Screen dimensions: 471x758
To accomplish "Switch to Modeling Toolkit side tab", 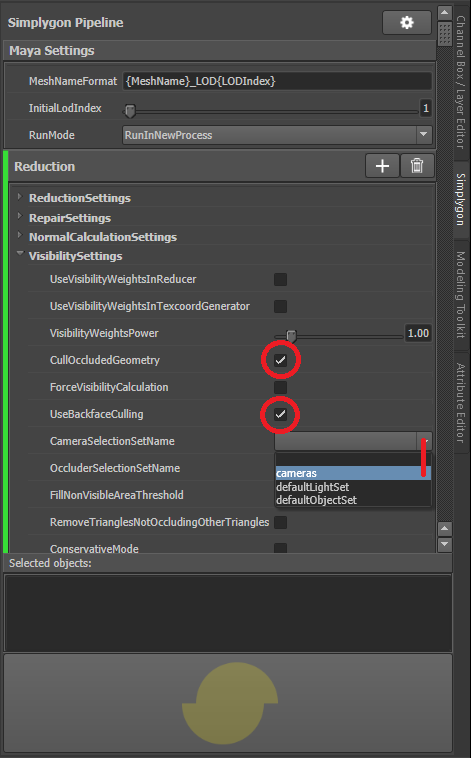I will point(461,294).
